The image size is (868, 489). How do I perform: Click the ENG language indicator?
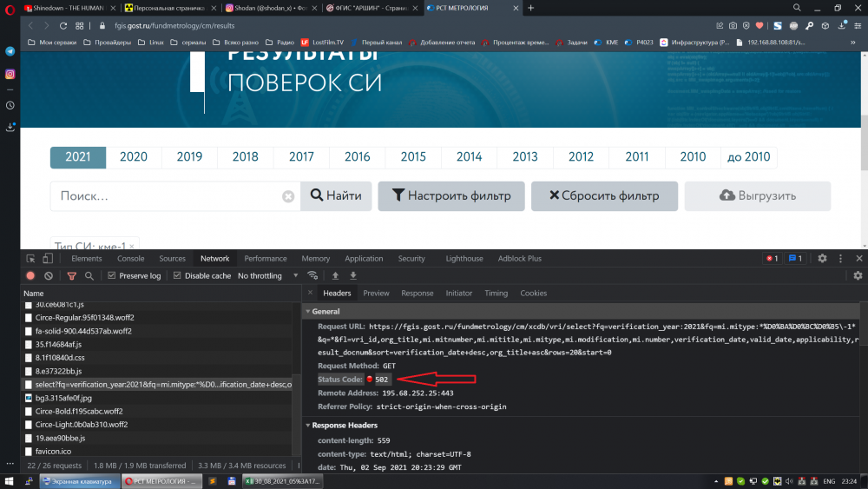tap(829, 481)
